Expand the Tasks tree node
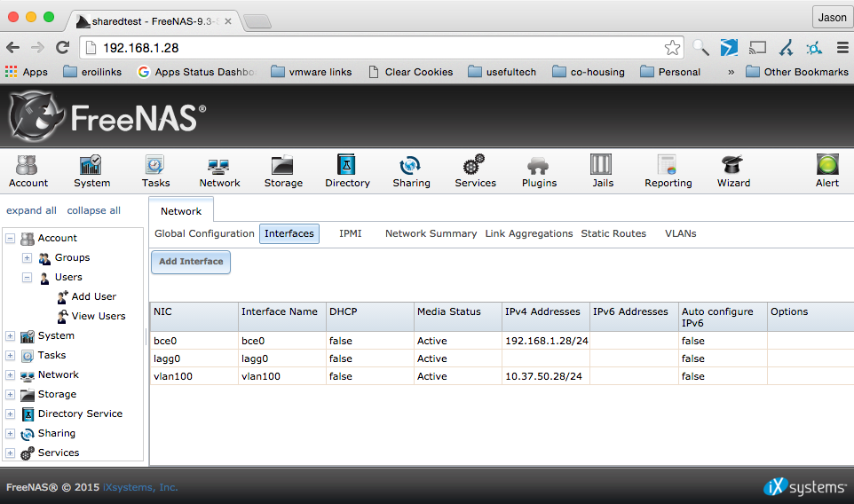The image size is (854, 504). (x=10, y=356)
